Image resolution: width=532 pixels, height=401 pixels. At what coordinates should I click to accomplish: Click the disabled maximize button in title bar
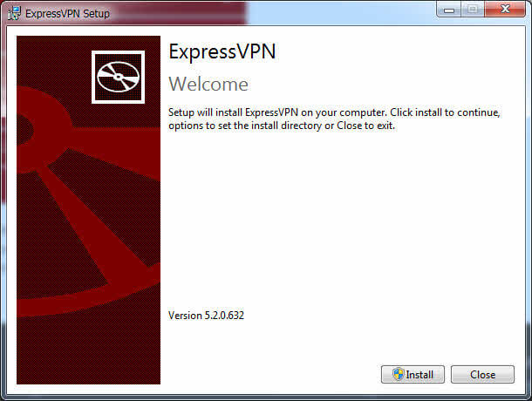click(x=473, y=10)
